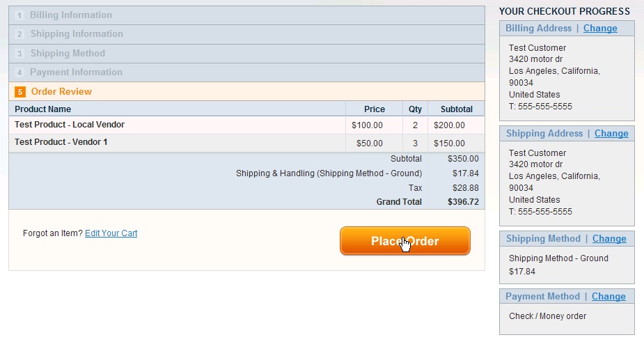644x342 pixels.
Task: Change the Shipping Address
Action: (611, 134)
